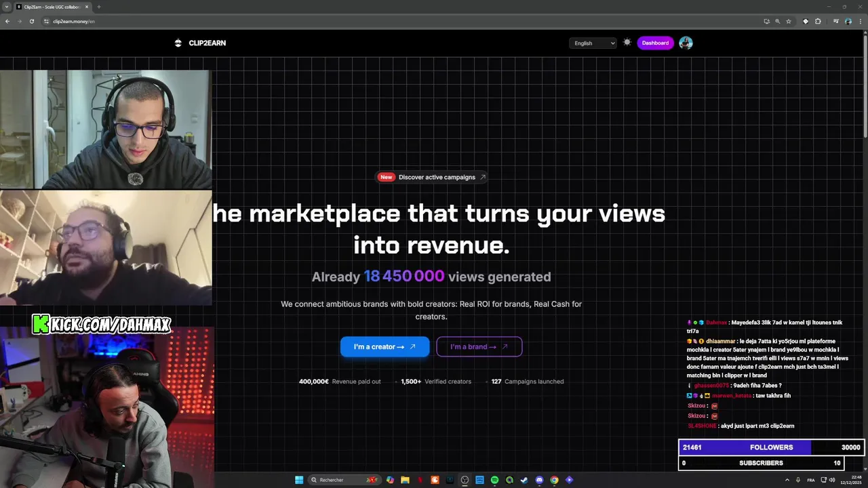Toggle the light/dark theme sun icon

[627, 42]
